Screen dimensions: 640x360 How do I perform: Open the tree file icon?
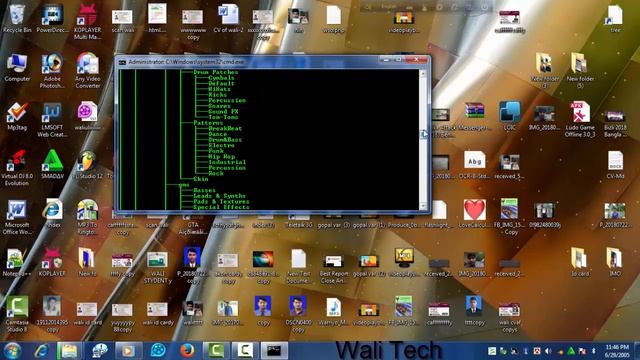(x=615, y=18)
